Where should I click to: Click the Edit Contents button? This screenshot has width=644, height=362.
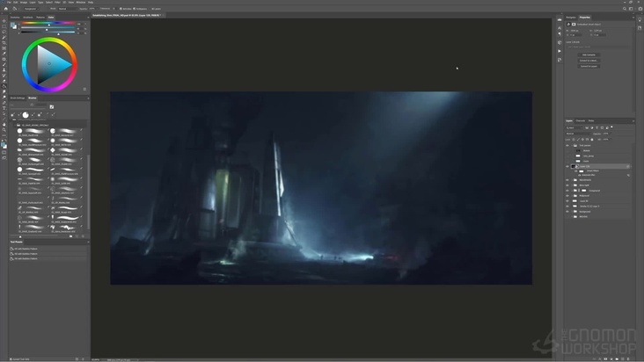click(589, 55)
